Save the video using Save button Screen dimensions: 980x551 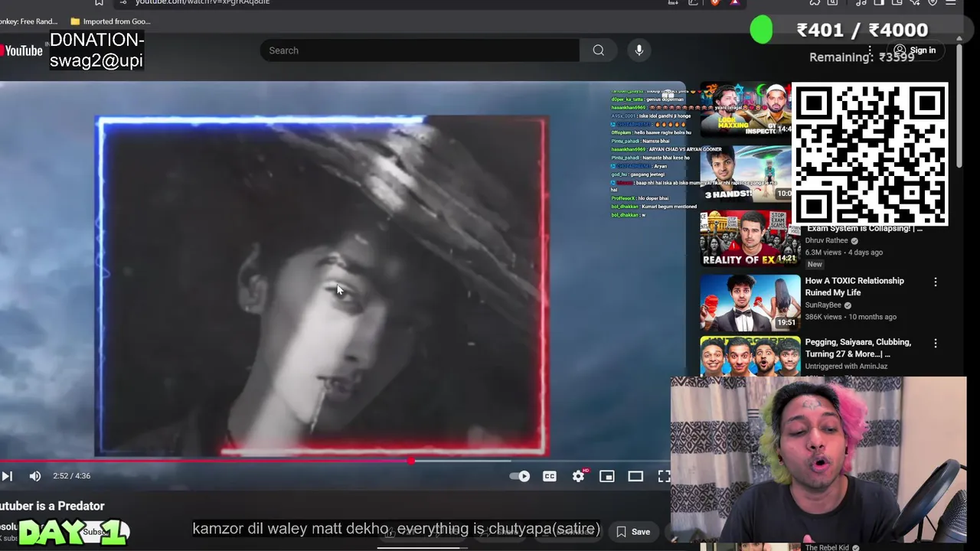tap(633, 532)
